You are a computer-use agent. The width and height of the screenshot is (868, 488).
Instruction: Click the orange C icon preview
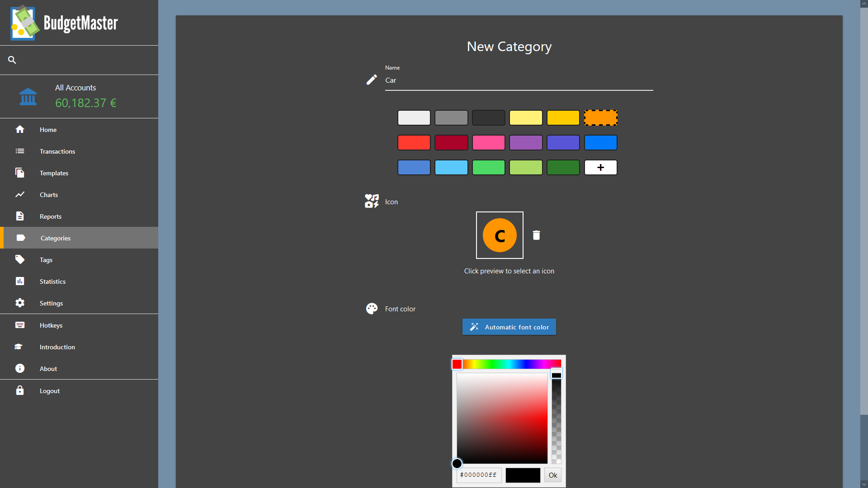[500, 235]
